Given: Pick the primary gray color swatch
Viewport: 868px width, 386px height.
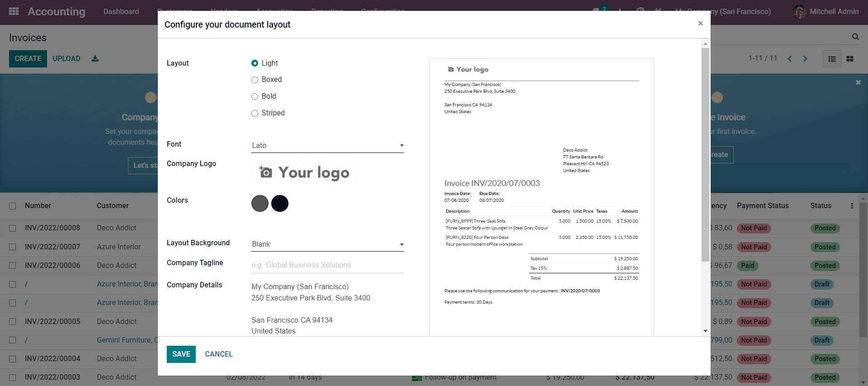Looking at the screenshot, I should tap(260, 204).
